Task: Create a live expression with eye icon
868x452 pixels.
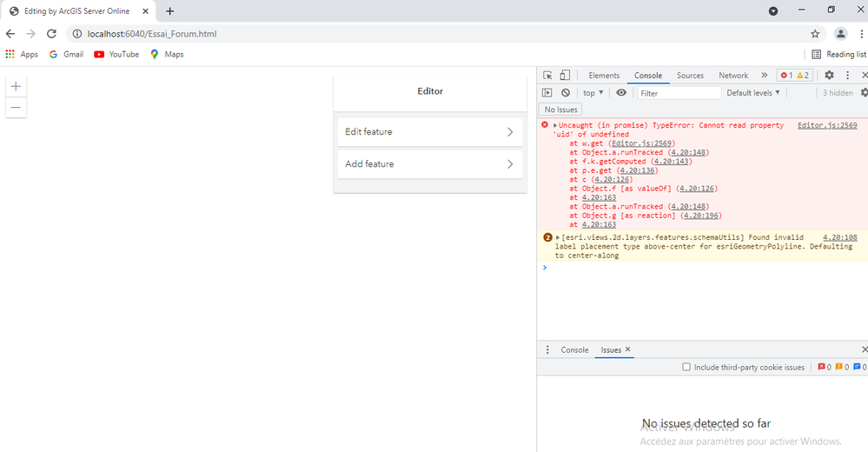Action: tap(621, 93)
